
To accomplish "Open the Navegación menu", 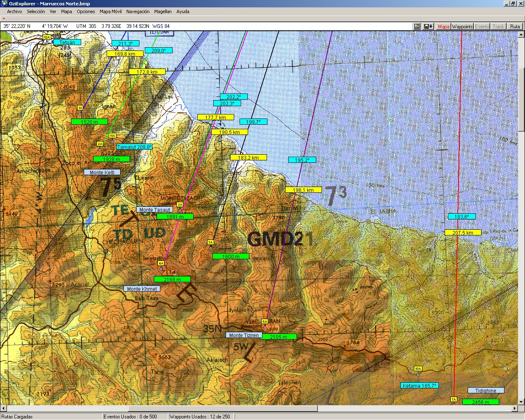I will (138, 11).
